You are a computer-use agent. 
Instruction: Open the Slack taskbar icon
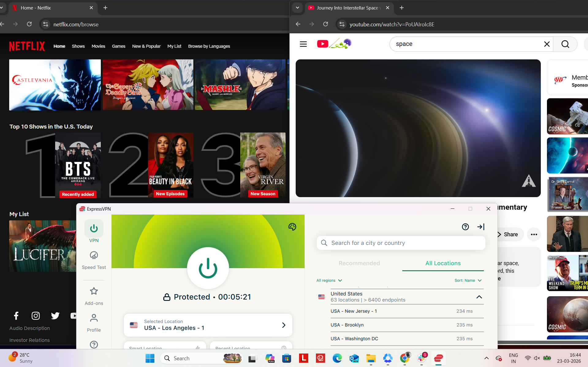(x=421, y=358)
